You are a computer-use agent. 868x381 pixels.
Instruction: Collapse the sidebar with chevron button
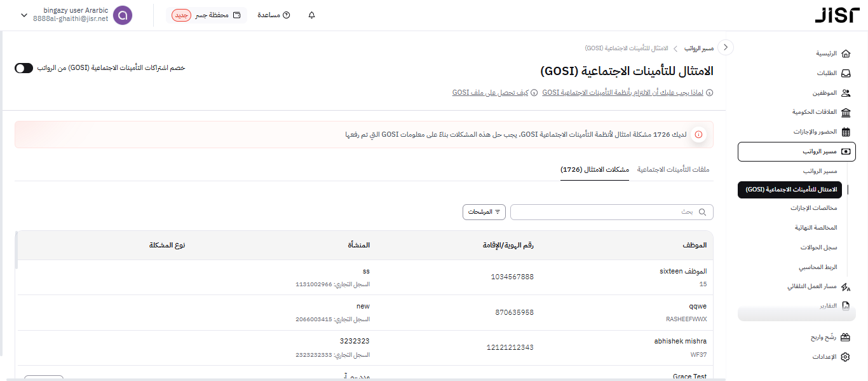coord(726,48)
